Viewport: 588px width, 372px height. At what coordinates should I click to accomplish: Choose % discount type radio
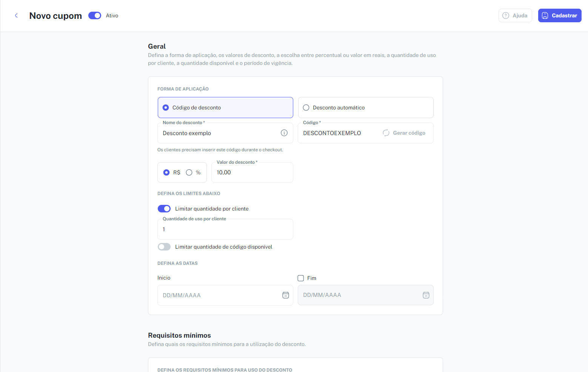[189, 172]
